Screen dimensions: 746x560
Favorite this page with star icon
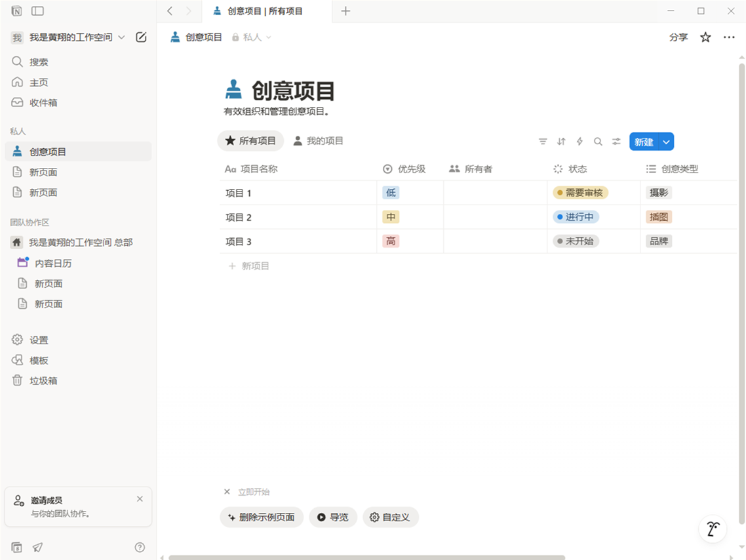[705, 37]
